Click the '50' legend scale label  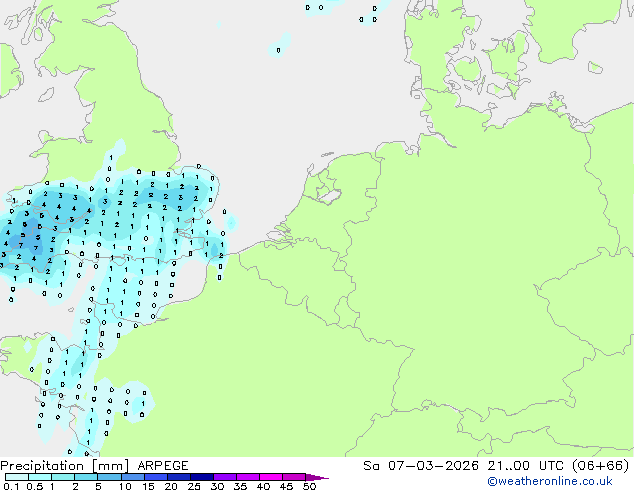pyautogui.click(x=309, y=486)
